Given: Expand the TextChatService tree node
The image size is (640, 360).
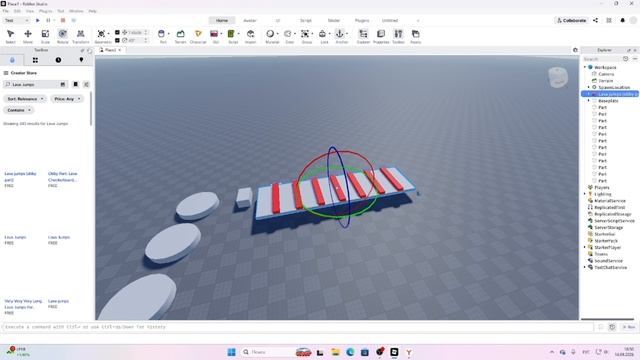Looking at the screenshot, I should pos(585,267).
